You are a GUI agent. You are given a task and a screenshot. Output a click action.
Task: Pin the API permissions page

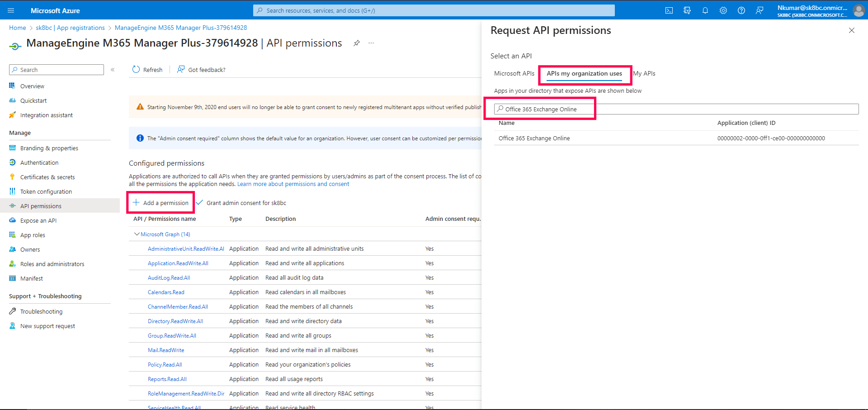(357, 43)
